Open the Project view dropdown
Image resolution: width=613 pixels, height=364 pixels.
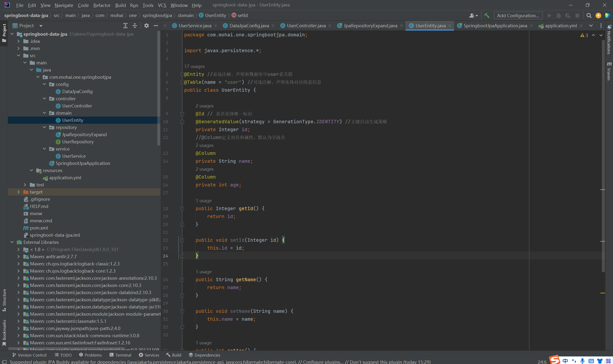[x=41, y=26]
